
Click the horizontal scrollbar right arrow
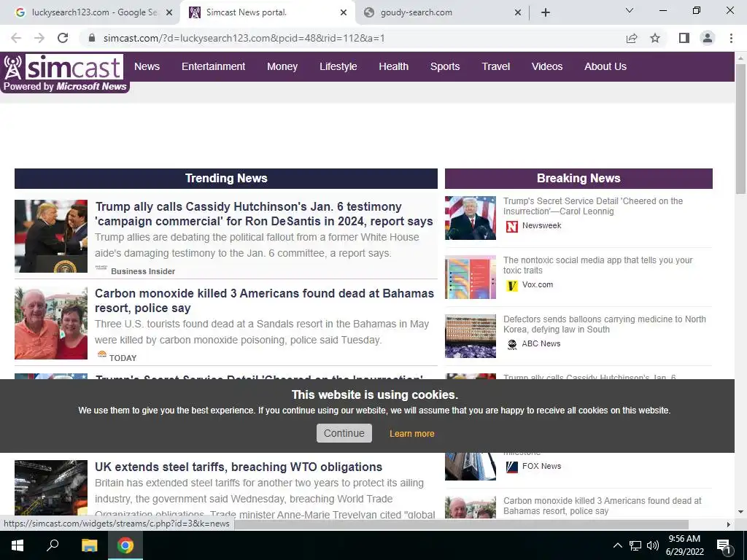click(728, 524)
